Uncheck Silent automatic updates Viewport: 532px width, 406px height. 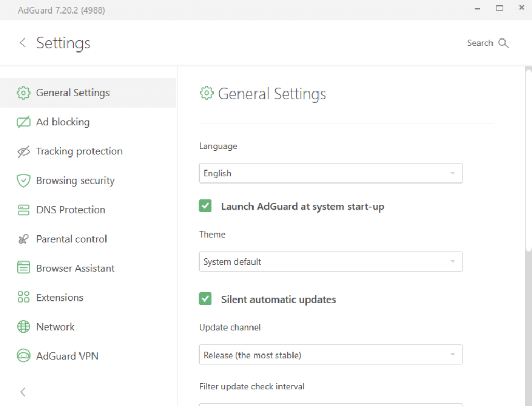pos(205,299)
